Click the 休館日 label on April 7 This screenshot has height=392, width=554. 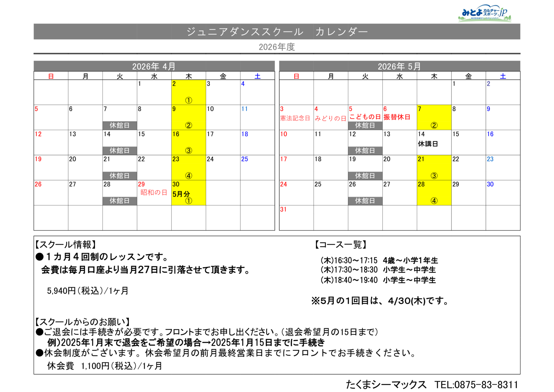click(119, 125)
